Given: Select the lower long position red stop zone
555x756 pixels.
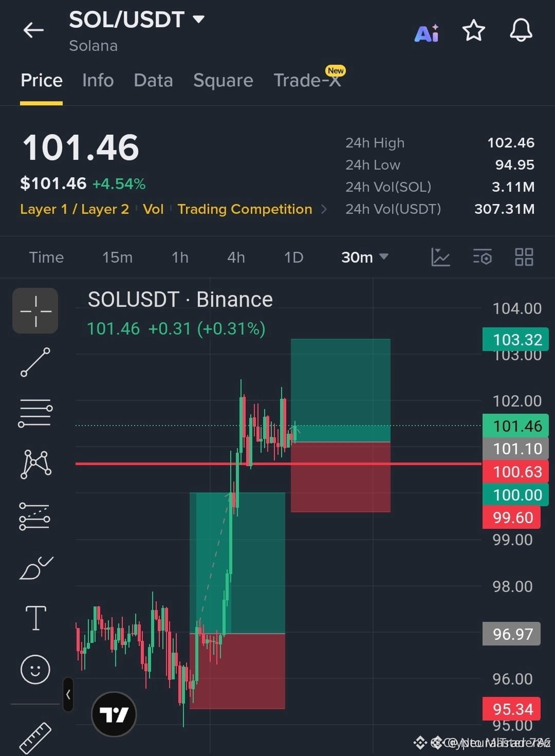Looking at the screenshot, I should pos(237,671).
